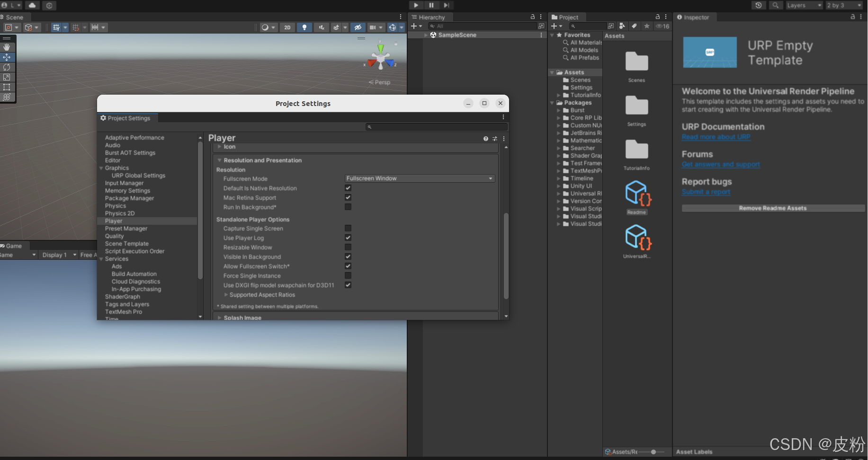This screenshot has width=868, height=460.
Task: Toggle DXGI flip model swapchain checkbox
Action: coord(348,285)
